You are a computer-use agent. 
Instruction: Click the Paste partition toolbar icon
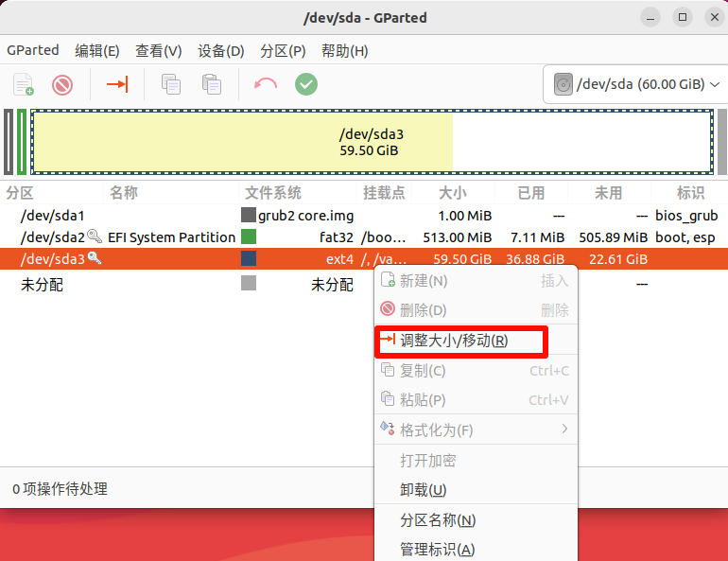click(212, 84)
